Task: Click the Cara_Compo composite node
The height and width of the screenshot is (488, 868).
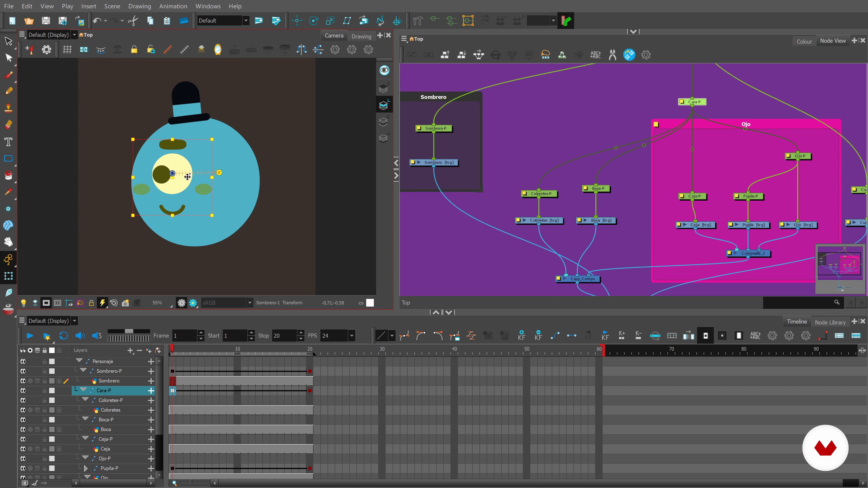Action: point(578,279)
